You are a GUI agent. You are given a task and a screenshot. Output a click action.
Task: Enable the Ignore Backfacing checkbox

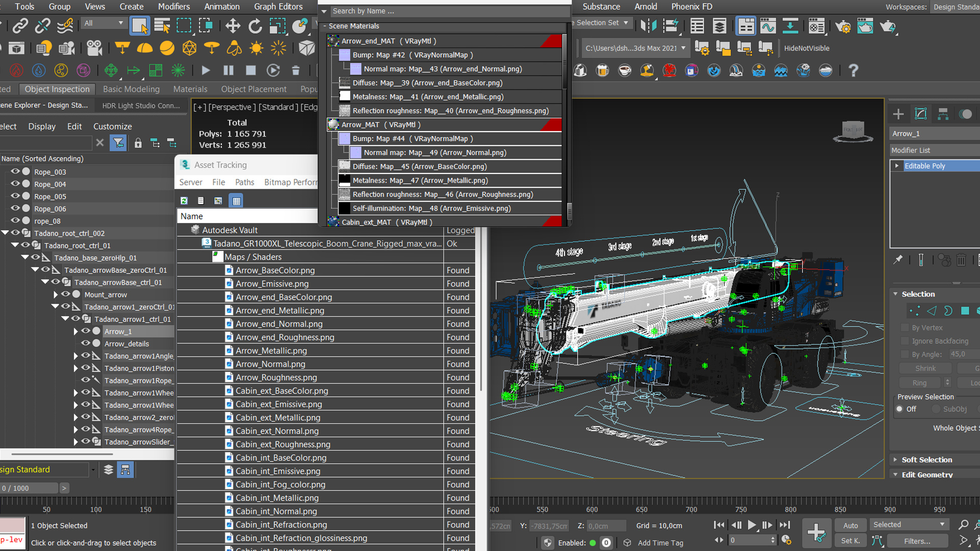(x=905, y=341)
